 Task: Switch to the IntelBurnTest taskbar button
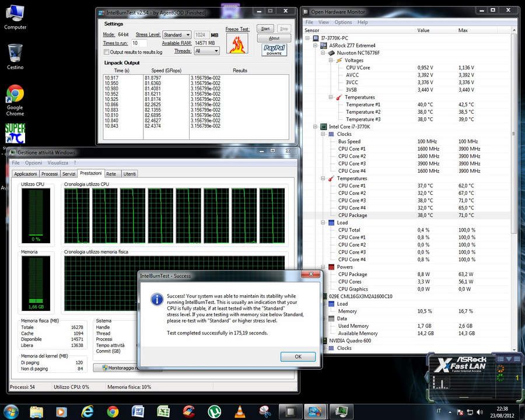[x=315, y=411]
